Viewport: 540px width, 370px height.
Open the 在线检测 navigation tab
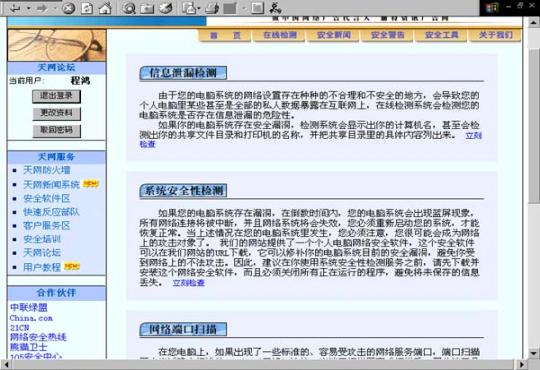click(280, 35)
